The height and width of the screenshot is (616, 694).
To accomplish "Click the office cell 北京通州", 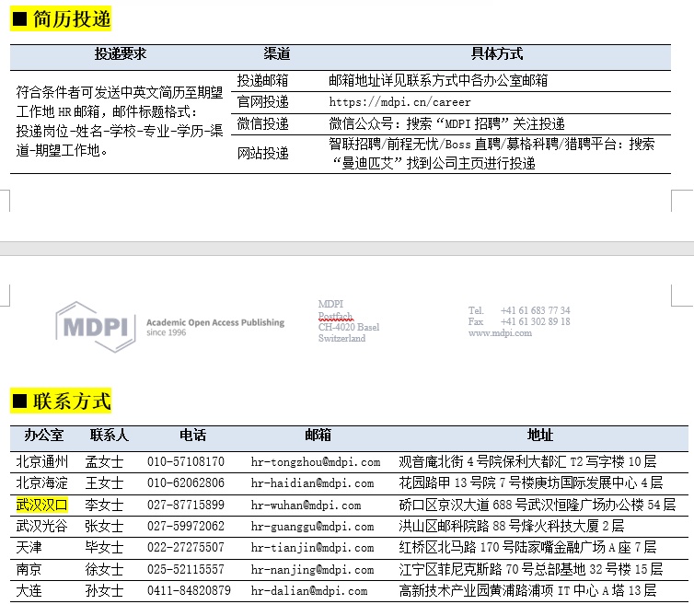I will [42, 462].
